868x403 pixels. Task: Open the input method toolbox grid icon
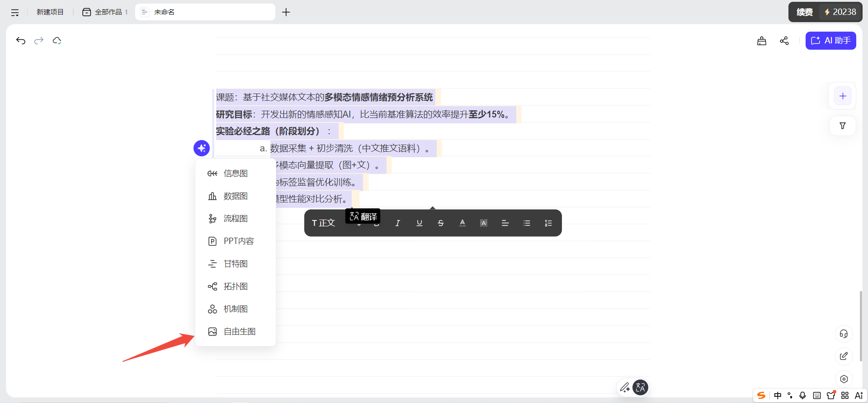[845, 395]
